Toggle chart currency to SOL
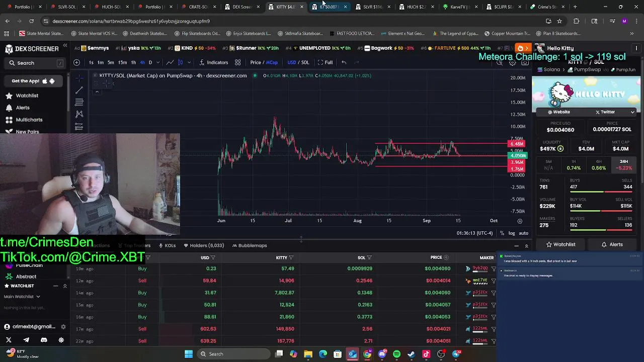 (305, 62)
